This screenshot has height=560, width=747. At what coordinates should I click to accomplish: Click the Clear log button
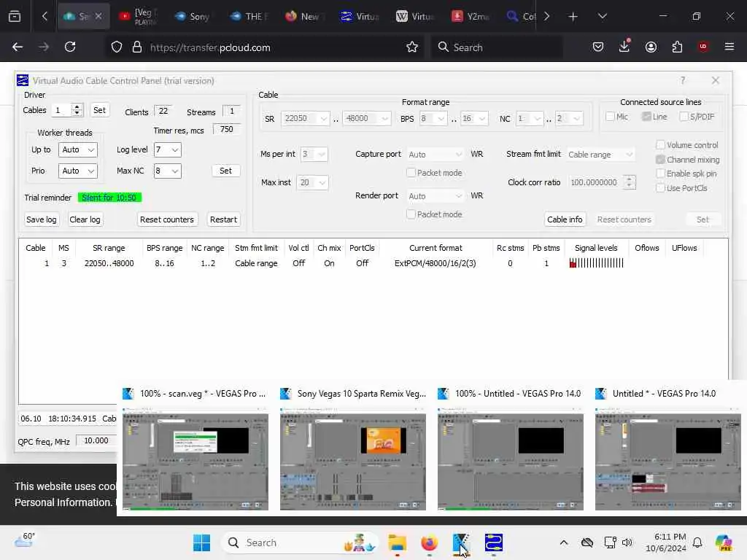85,219
